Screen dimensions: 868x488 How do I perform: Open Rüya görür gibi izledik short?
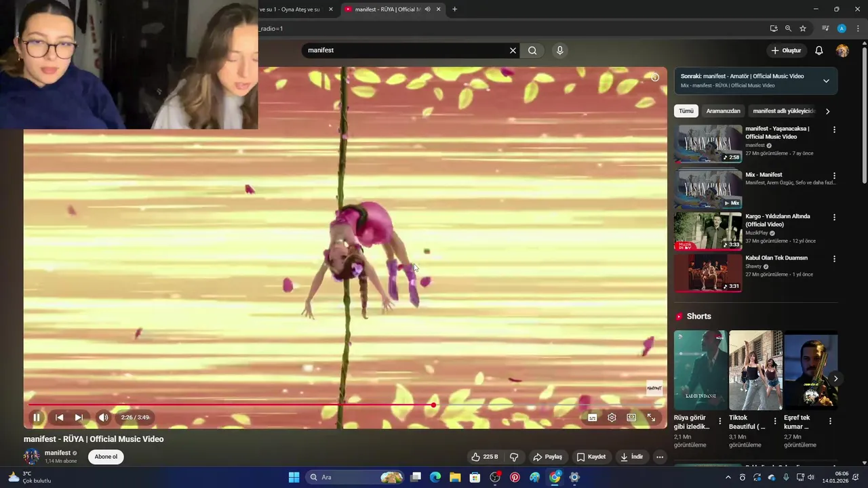click(x=701, y=370)
